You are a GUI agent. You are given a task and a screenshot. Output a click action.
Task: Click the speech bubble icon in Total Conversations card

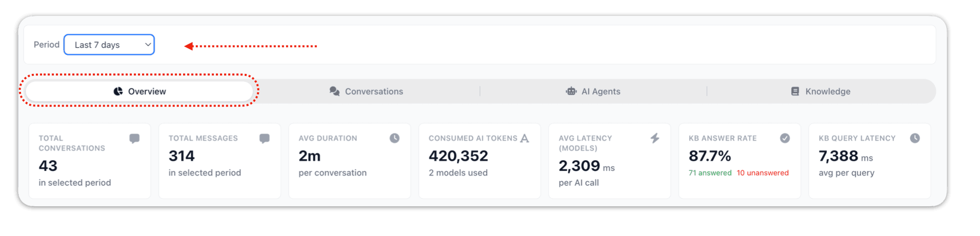coord(134,139)
